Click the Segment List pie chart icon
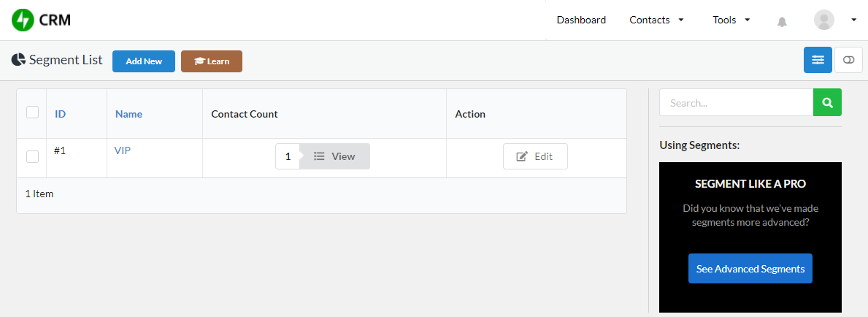 tap(18, 60)
